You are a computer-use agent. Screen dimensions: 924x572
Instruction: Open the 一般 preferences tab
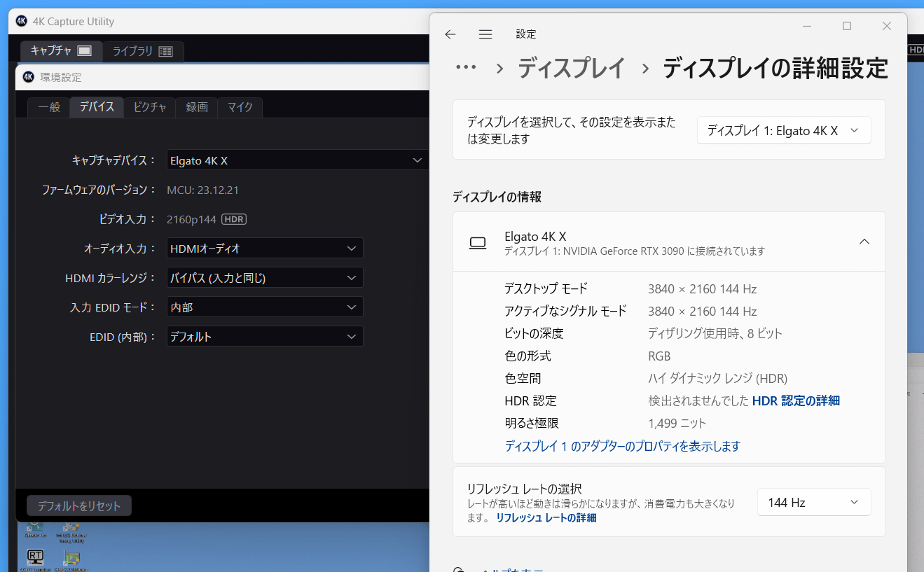pos(49,107)
